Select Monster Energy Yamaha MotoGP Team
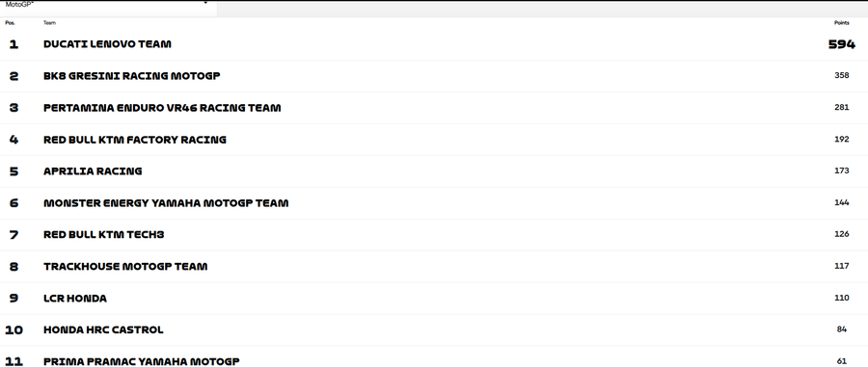Screen dimensions: 868x368 pos(166,203)
